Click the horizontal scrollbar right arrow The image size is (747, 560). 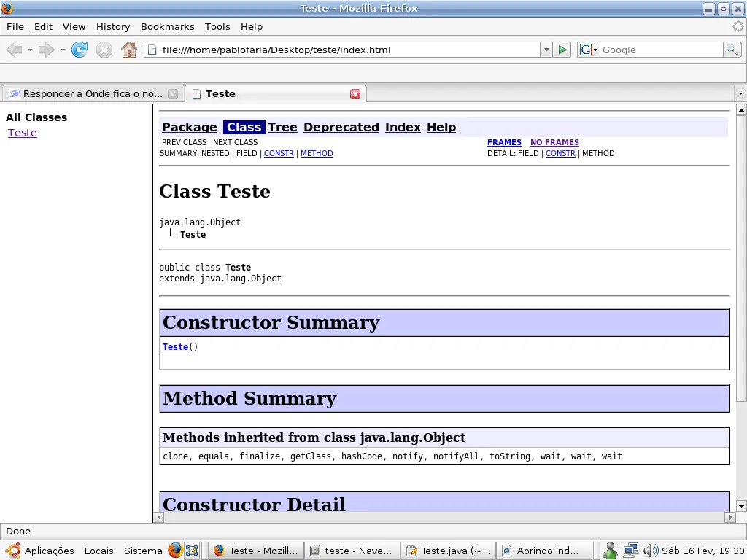click(x=730, y=517)
